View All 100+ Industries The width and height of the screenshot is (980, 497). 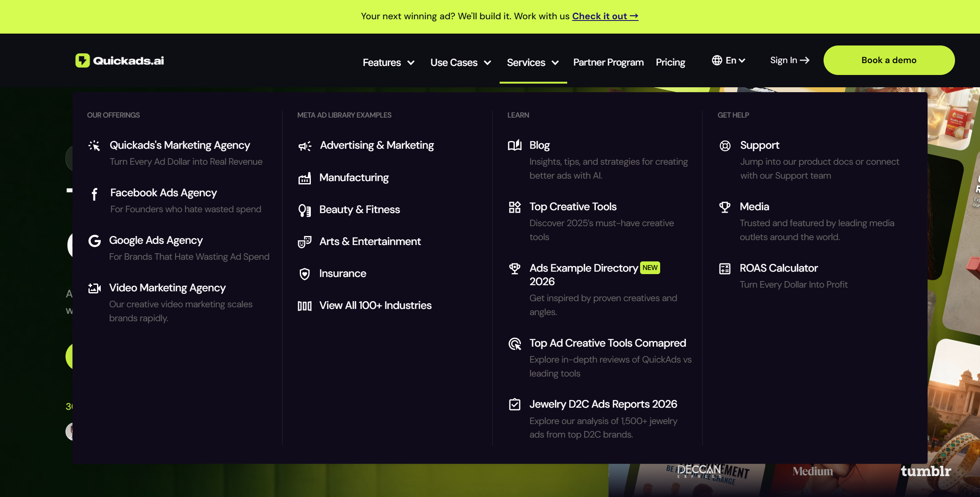pos(376,305)
